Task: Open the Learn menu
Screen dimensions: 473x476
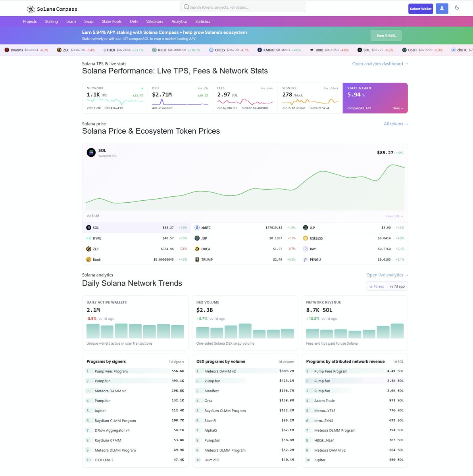Action: point(71,21)
